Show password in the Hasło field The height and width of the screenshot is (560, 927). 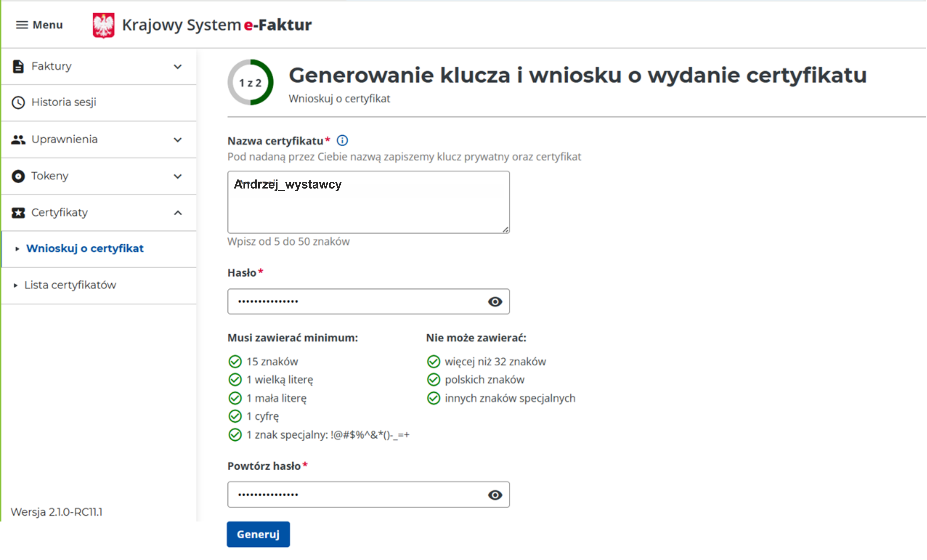(x=495, y=301)
